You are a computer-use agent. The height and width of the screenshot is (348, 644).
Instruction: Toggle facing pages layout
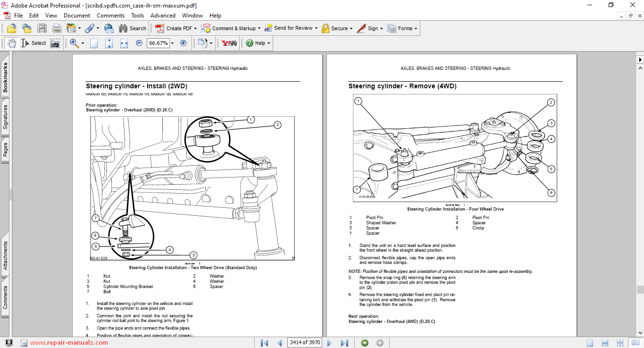123,43
